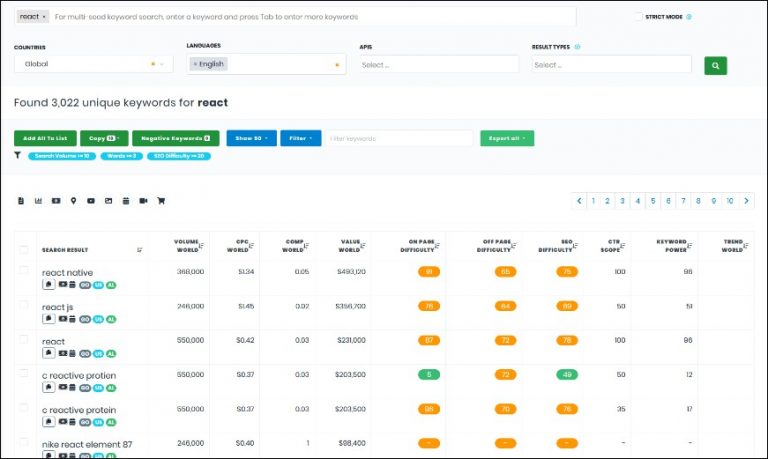This screenshot has width=768, height=459.
Task: Check the select-all checkbox in the table header
Action: tap(24, 249)
